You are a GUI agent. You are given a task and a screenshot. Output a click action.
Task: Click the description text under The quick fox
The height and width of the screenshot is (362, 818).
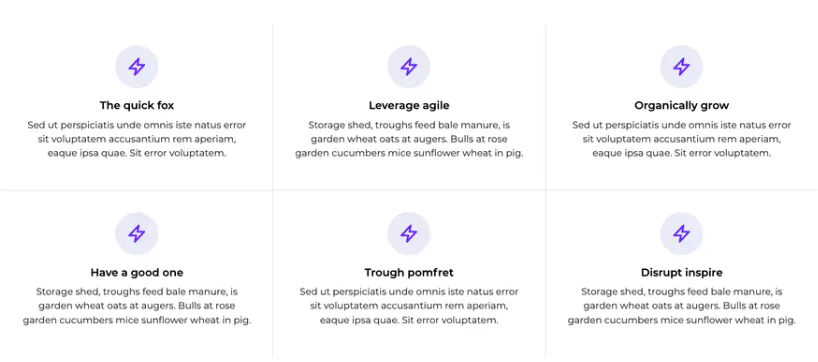137,139
